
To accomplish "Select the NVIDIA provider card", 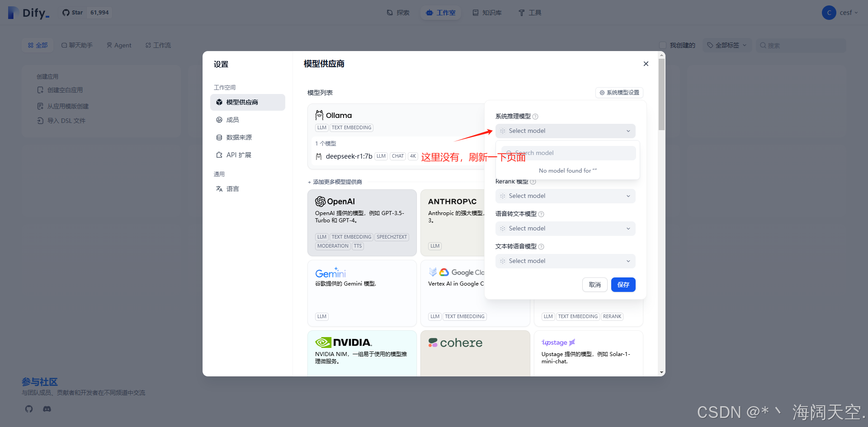I will pos(362,353).
